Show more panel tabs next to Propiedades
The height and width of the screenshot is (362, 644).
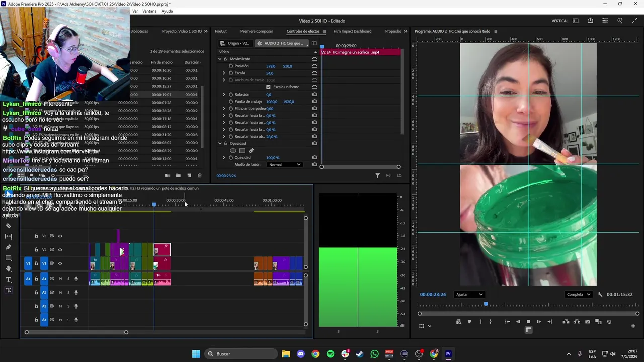click(406, 31)
